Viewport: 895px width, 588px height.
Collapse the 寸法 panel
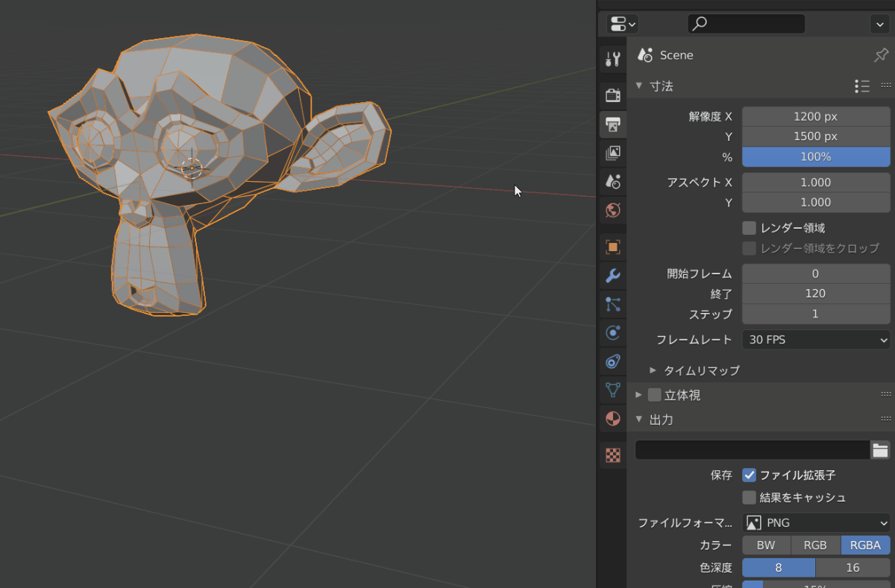click(x=638, y=86)
